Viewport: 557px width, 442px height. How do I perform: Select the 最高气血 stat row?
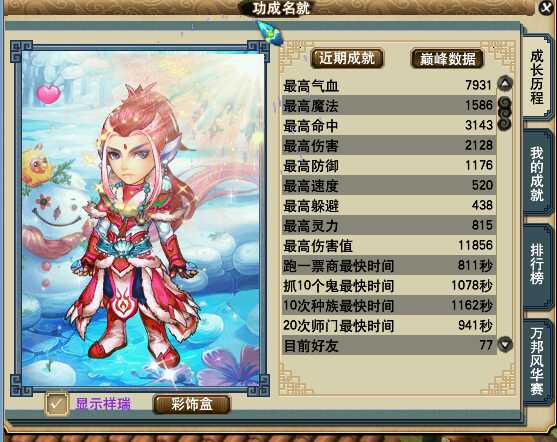389,86
